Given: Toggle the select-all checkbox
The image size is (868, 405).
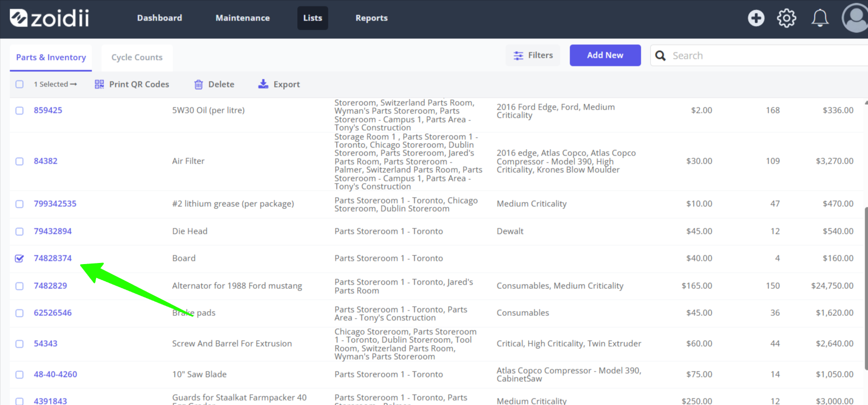Looking at the screenshot, I should click(x=19, y=84).
